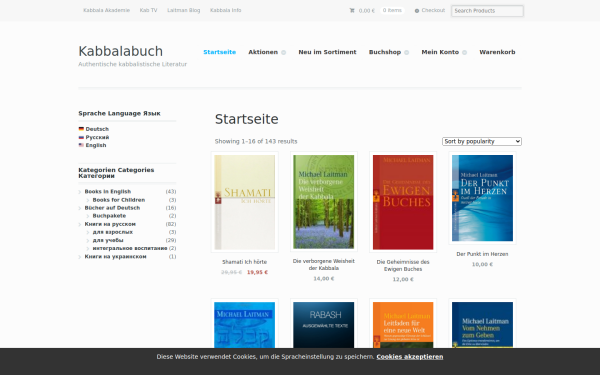Screen dimensions: 600x375
Task: Click arrow beside Books for Children
Action: (x=88, y=200)
